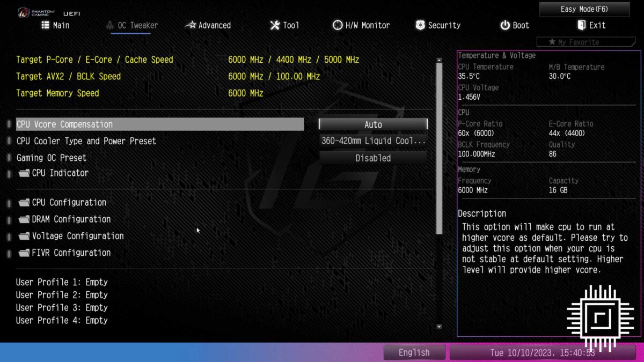Open the Boot power icon
This screenshot has height=362, width=644.
tap(504, 25)
